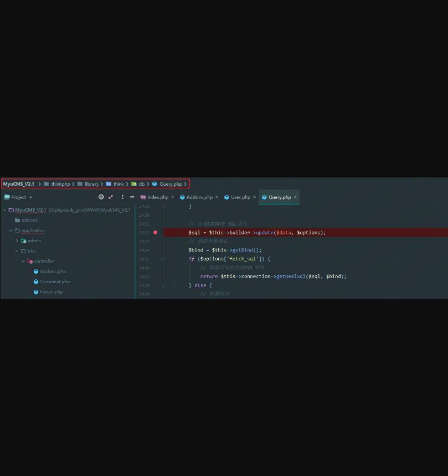The width and height of the screenshot is (448, 476).
Task: Open the Project view dropdown
Action: coord(18,197)
